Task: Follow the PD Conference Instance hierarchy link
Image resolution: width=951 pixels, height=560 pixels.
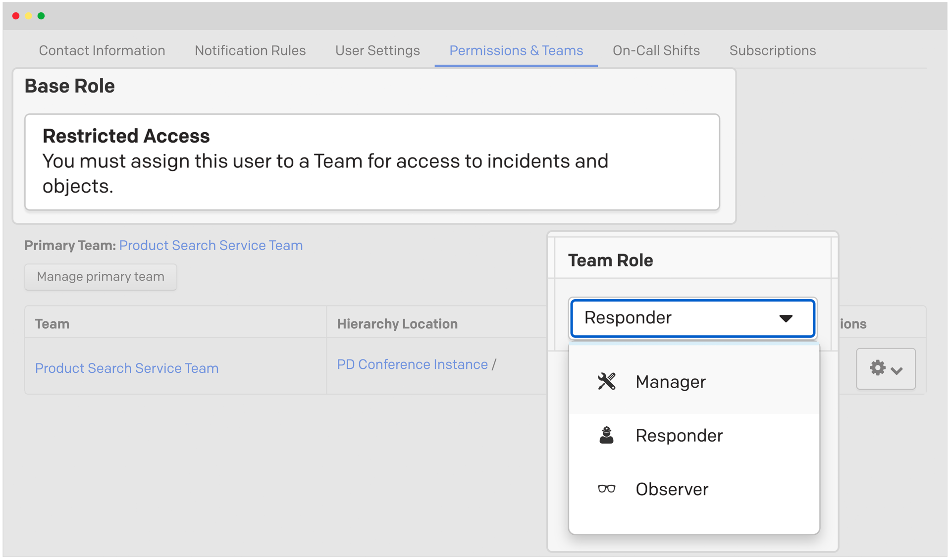Action: tap(413, 364)
